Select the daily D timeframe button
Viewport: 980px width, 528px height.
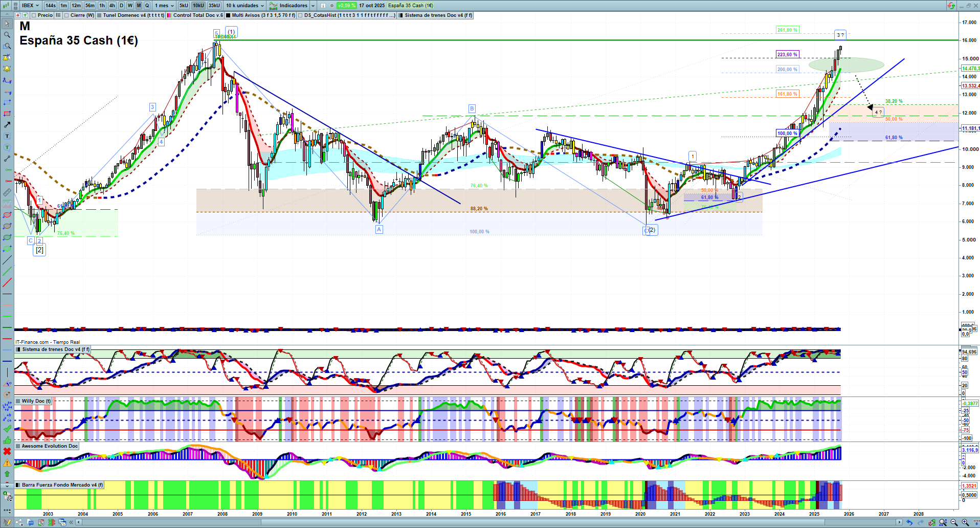[121, 6]
